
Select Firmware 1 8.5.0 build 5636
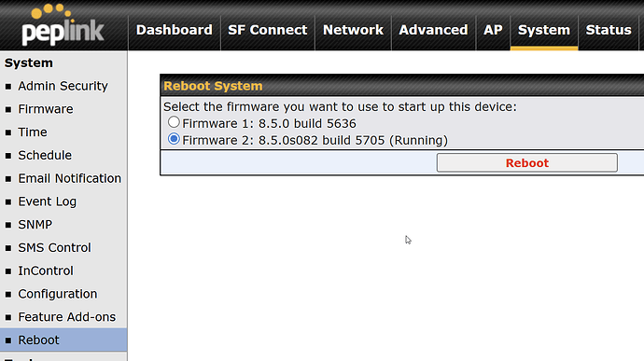pyautogui.click(x=174, y=122)
